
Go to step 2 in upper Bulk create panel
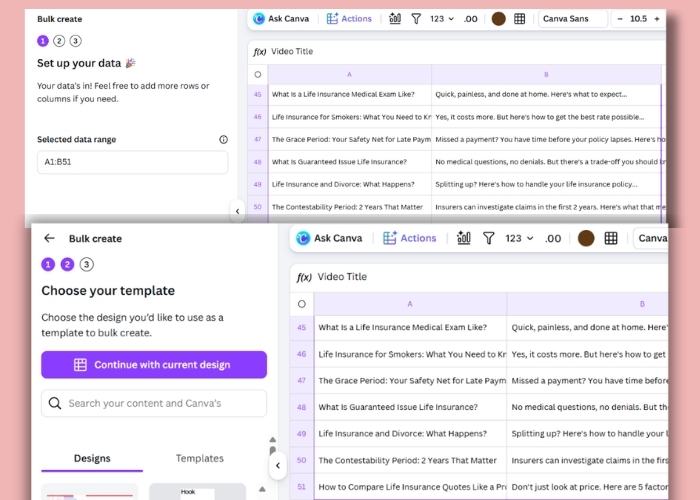coord(59,41)
